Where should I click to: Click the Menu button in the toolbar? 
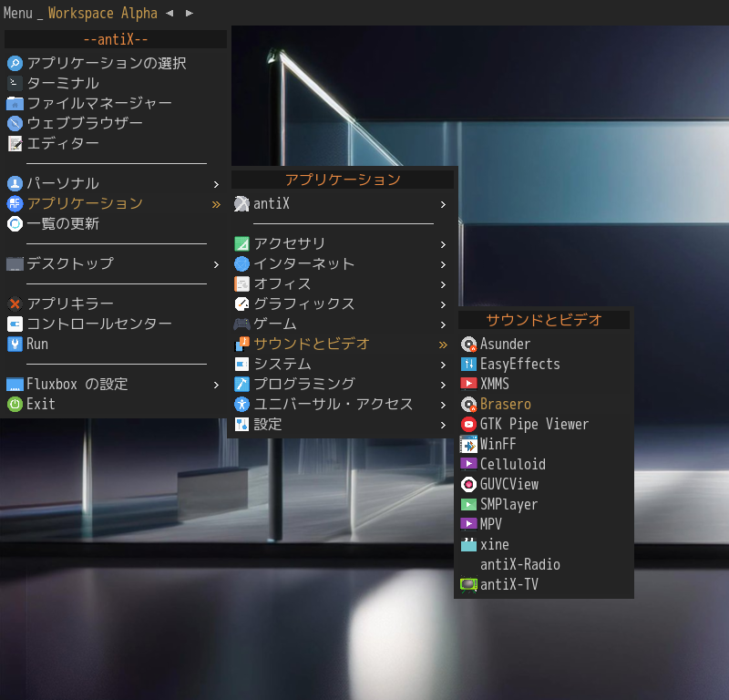pos(18,13)
